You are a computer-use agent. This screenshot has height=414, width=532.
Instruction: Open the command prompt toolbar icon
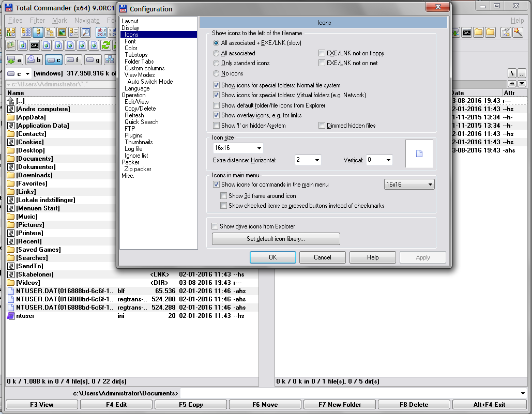click(x=34, y=45)
